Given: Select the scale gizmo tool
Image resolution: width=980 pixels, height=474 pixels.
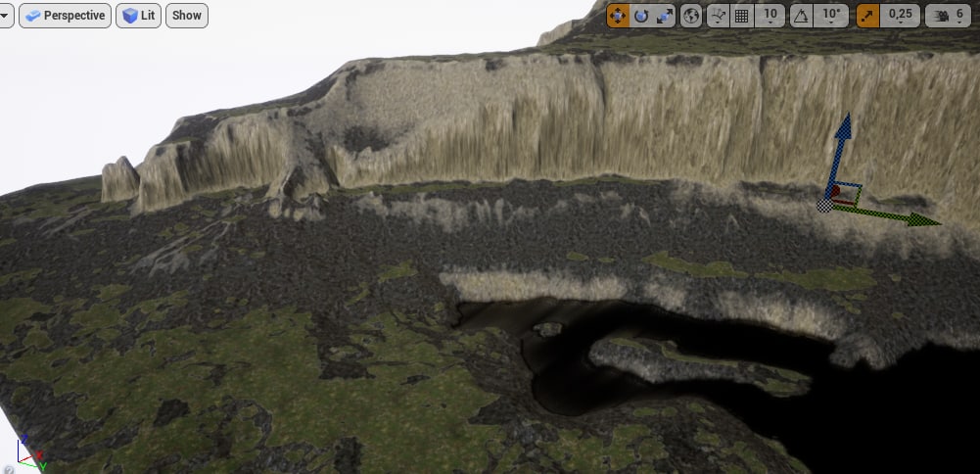Looking at the screenshot, I should (664, 16).
